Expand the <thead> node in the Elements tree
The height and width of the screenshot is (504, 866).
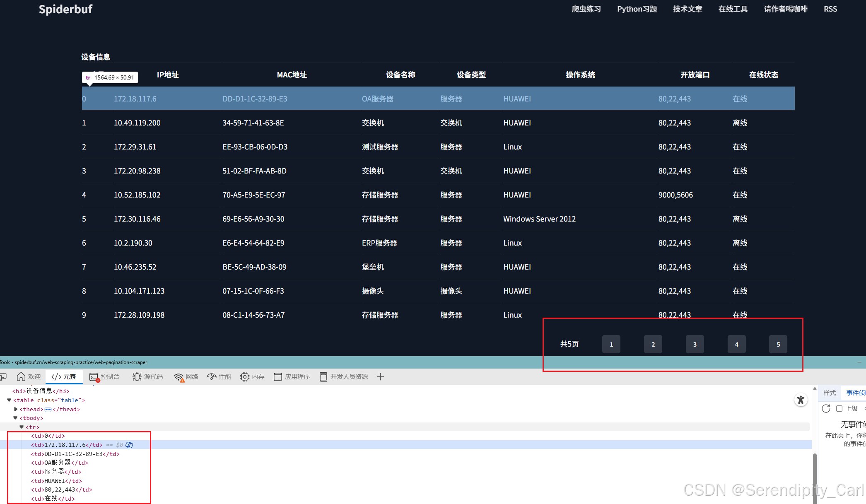[16, 409]
